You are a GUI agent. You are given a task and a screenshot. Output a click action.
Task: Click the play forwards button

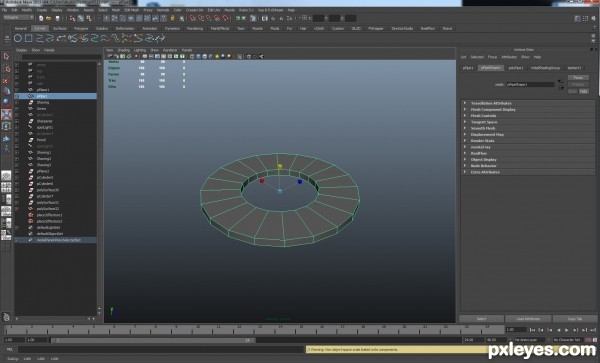(567, 330)
